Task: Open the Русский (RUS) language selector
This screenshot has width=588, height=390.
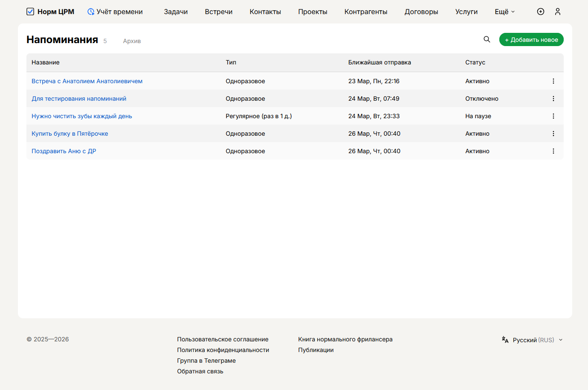Action: coord(533,340)
